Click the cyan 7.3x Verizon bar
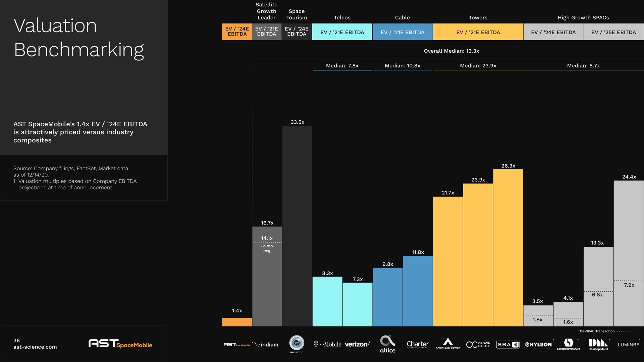644x362 pixels. pyautogui.click(x=358, y=305)
